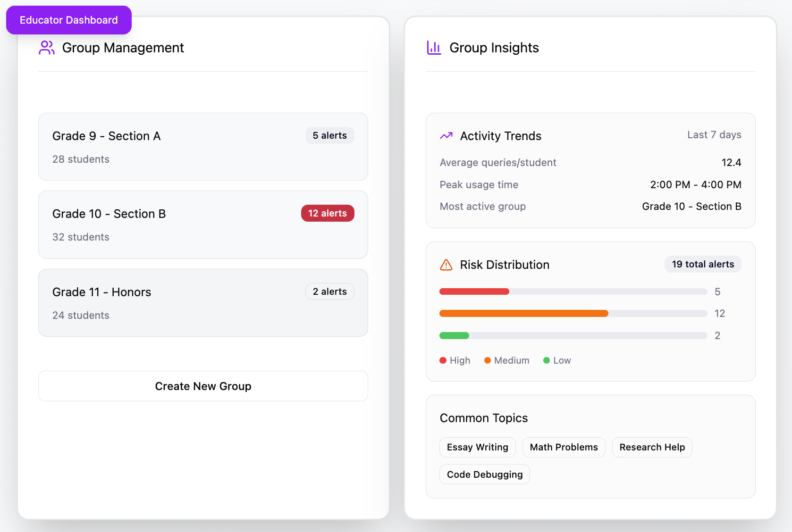Click the Activity Trends trending arrow icon
792x532 pixels.
pyautogui.click(x=445, y=136)
